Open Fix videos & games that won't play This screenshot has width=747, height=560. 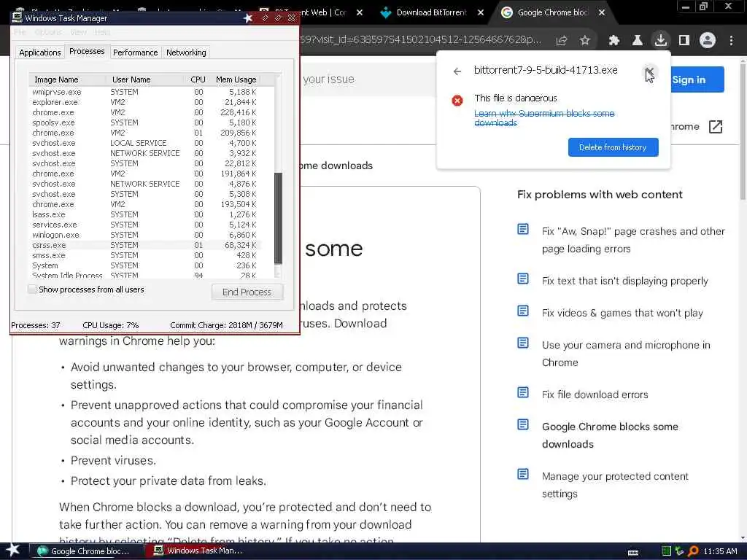[622, 313]
